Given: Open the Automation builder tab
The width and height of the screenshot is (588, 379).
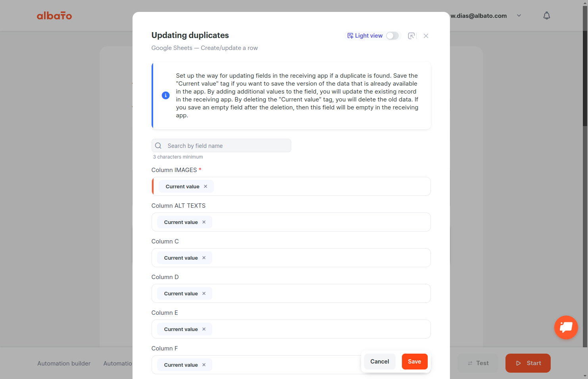Looking at the screenshot, I should pyautogui.click(x=64, y=364).
